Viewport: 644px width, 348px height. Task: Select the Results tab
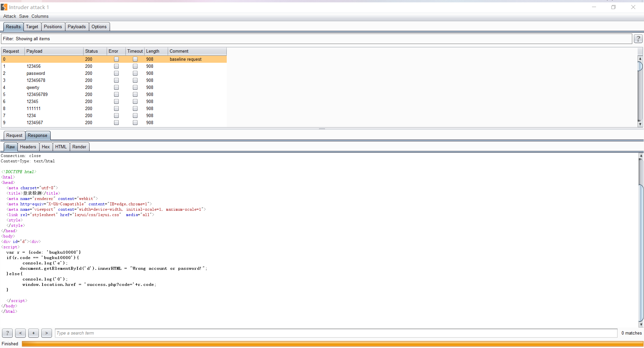[x=13, y=27]
